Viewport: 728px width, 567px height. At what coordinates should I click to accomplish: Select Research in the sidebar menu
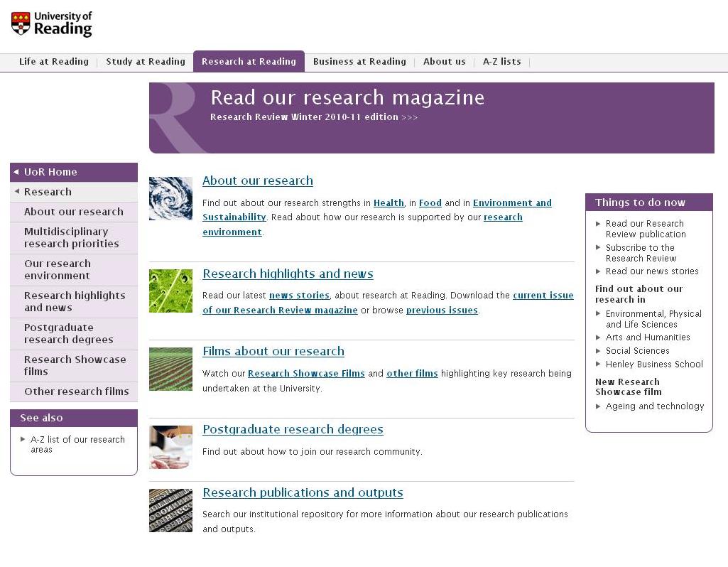(74, 192)
